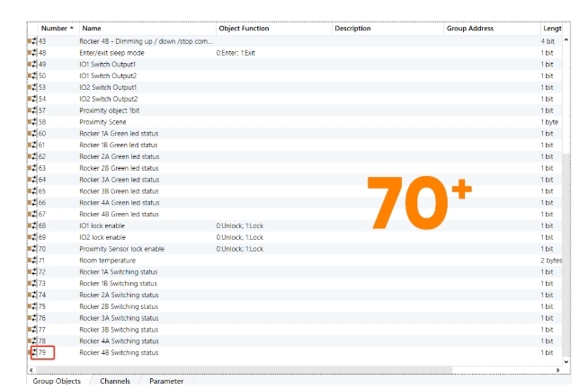The image size is (588, 389).
Task: Click the object icon next to number 75
Action: 31,306
